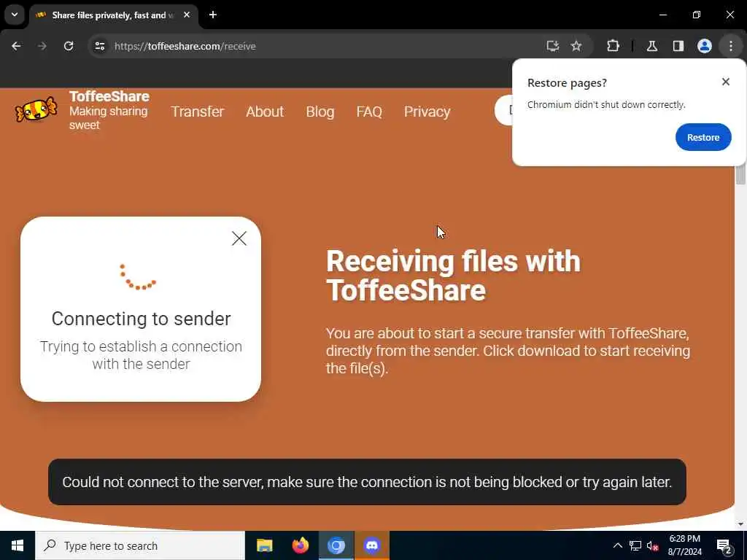Open site information icon in address bar
Screen dimensions: 747x560
click(99, 46)
